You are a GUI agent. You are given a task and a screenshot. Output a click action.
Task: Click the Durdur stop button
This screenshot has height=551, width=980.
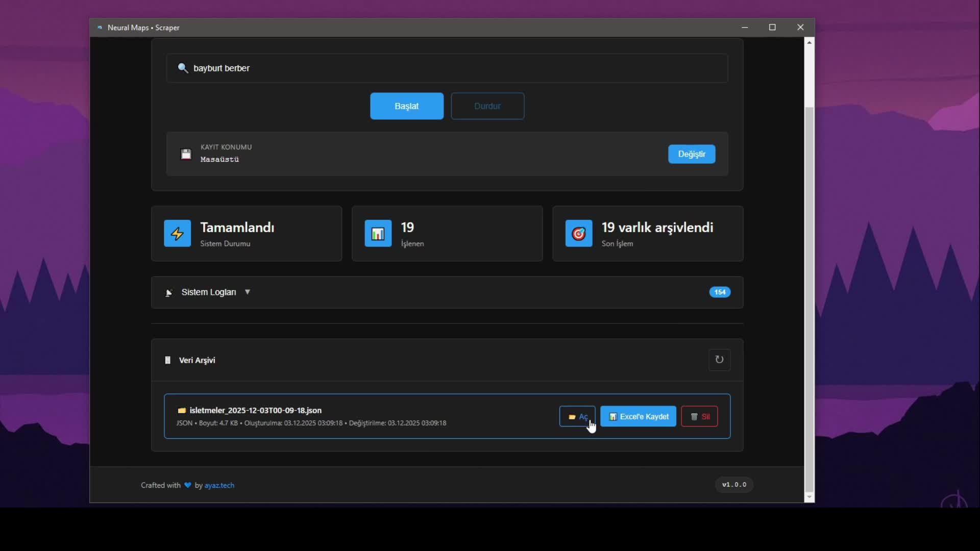click(x=487, y=106)
